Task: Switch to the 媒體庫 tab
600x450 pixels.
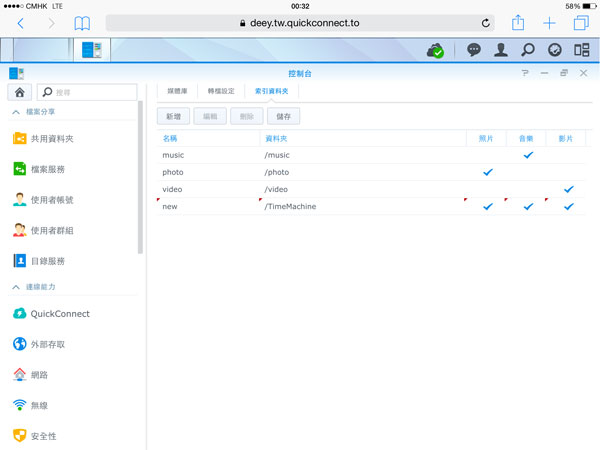Action: 179,92
